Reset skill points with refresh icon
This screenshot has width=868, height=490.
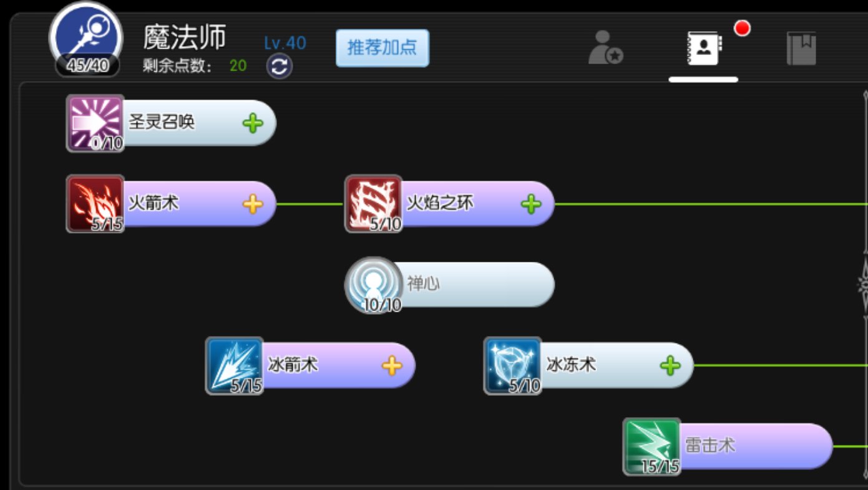(x=280, y=66)
